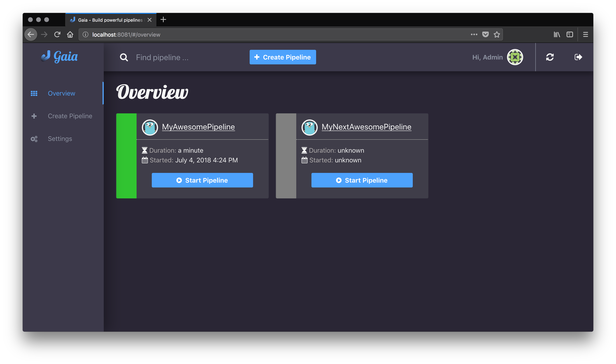Click the green status bar of MyAwesomePipeline
Image resolution: width=616 pixels, height=364 pixels.
point(126,156)
